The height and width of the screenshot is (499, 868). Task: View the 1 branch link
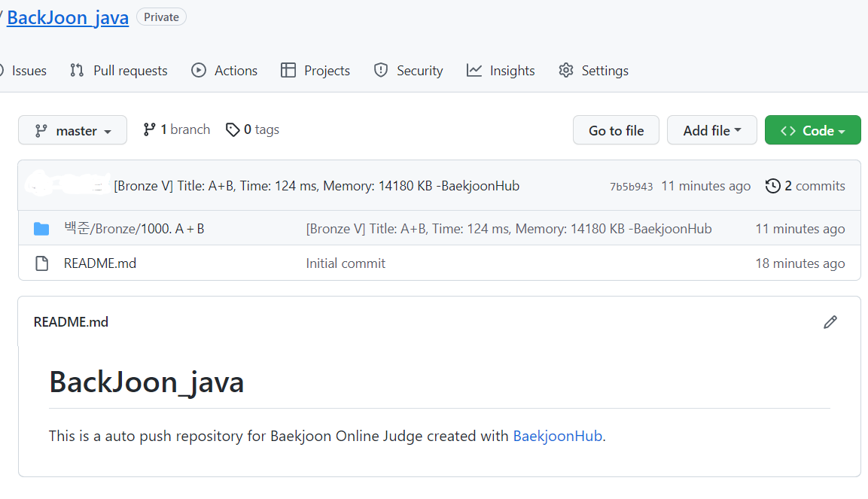point(177,129)
